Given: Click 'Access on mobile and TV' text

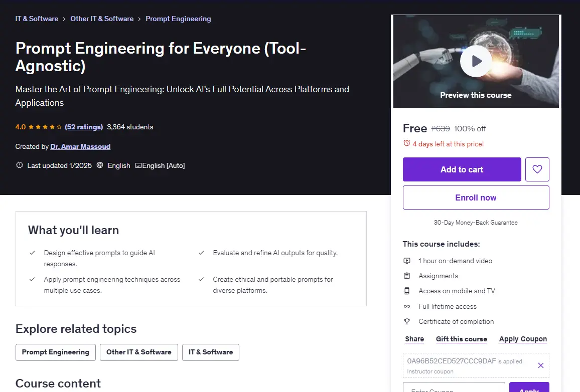Looking at the screenshot, I should 457,291.
